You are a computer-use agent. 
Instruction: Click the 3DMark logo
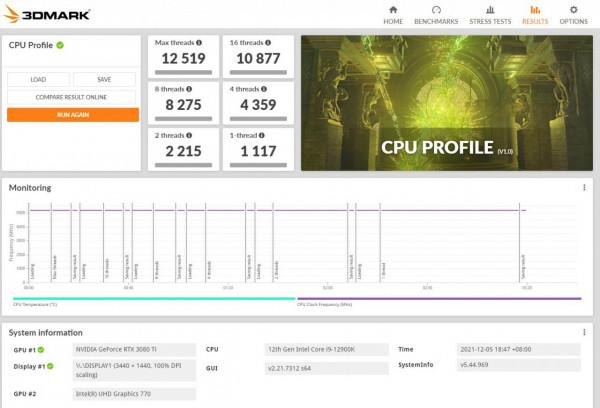point(46,14)
